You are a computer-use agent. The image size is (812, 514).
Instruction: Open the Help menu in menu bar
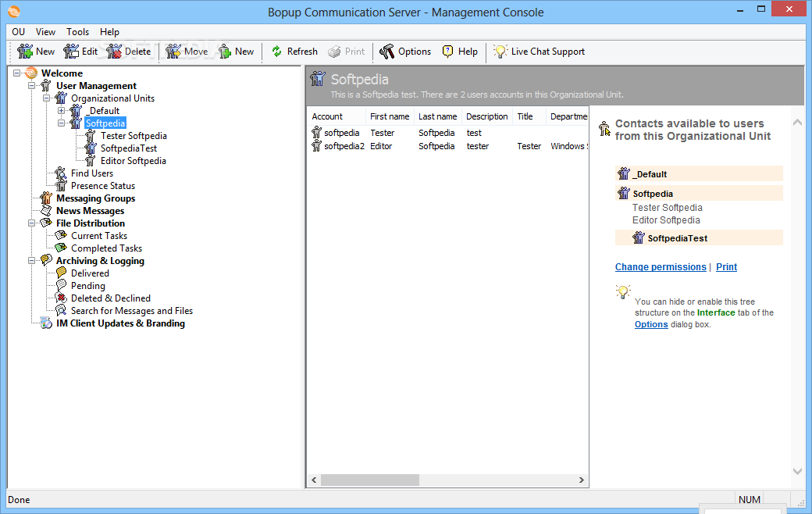109,31
